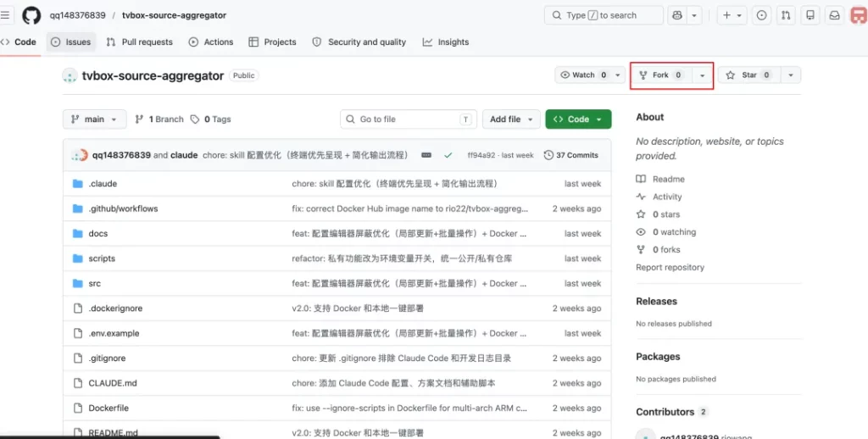Expand the Star lists dropdown arrow

[791, 75]
